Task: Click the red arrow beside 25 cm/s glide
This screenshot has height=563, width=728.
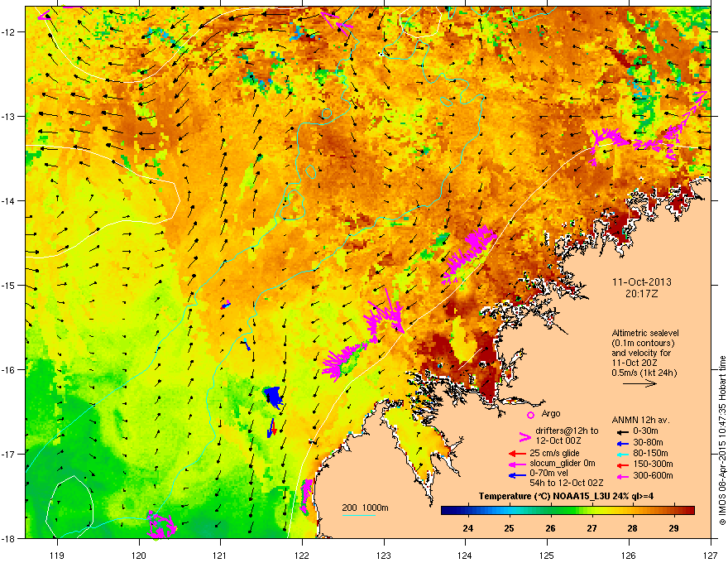Action: 517,454
